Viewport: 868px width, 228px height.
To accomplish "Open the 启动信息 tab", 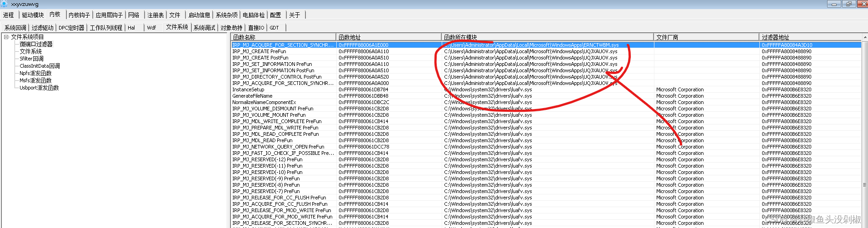I will click(x=199, y=15).
